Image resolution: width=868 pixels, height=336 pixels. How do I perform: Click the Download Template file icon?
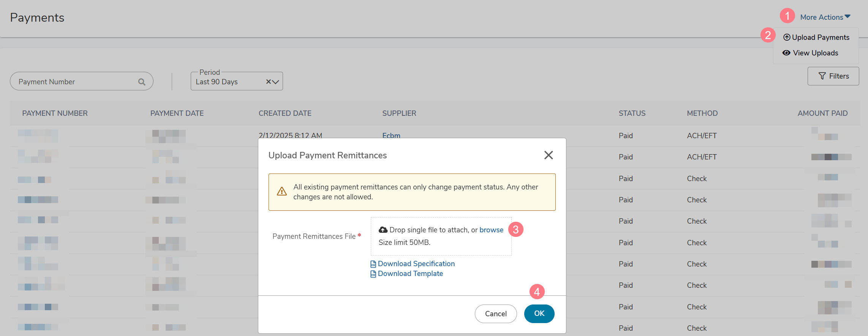373,274
